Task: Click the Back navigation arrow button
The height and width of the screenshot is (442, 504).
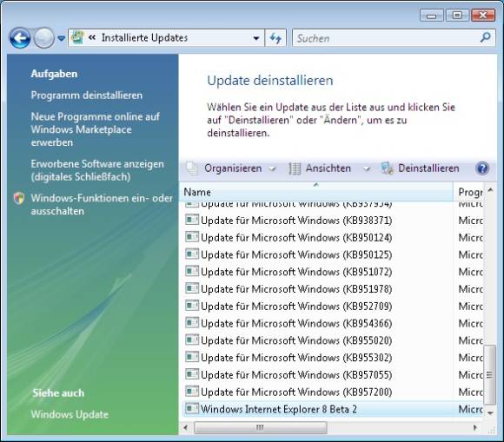Action: click(20, 38)
